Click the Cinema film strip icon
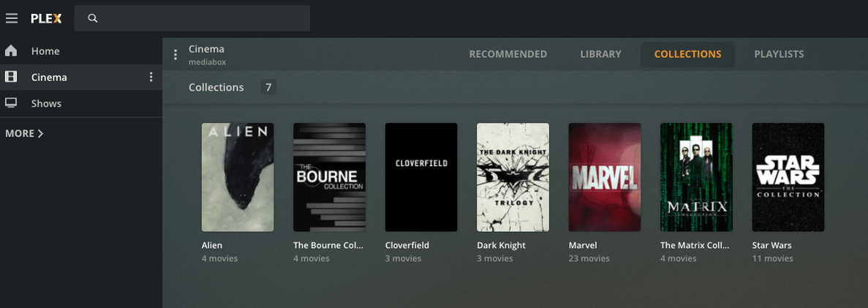This screenshot has height=308, width=868. 10,77
